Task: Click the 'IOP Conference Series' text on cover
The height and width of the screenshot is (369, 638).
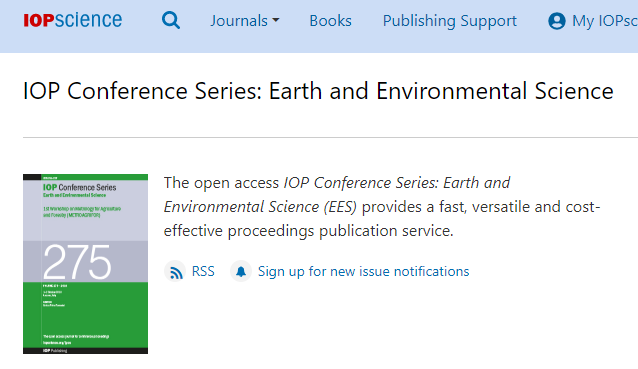Action: click(x=80, y=187)
